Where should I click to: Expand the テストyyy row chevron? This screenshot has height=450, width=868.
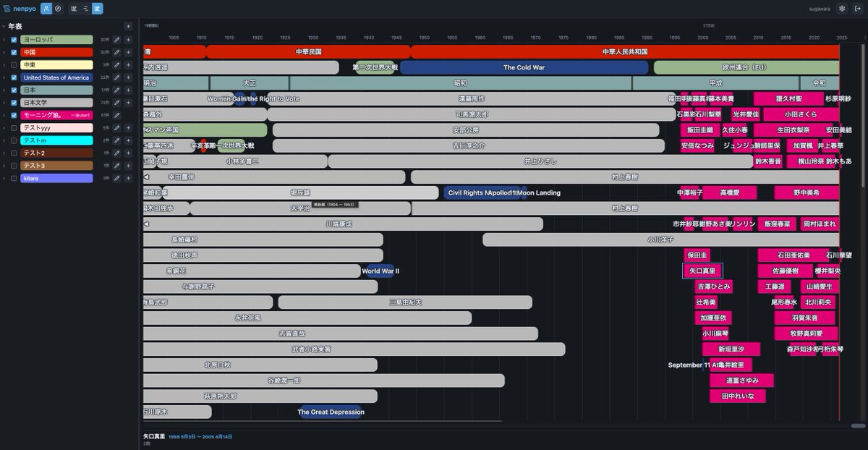(x=4, y=127)
